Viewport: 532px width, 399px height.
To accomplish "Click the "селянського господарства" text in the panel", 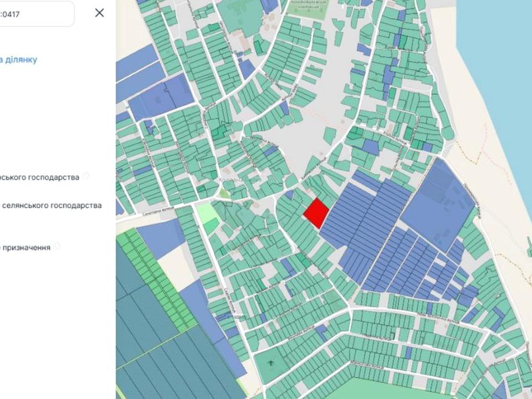I will [x=52, y=205].
